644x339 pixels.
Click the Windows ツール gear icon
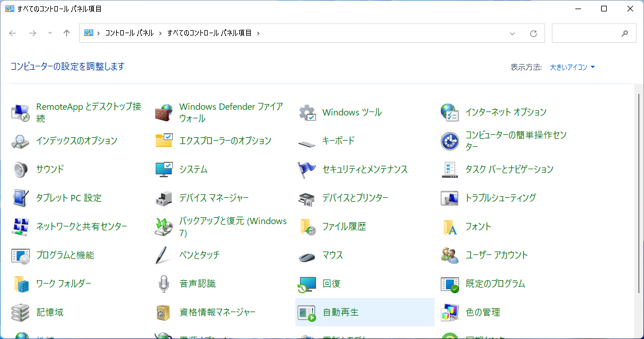(x=307, y=112)
